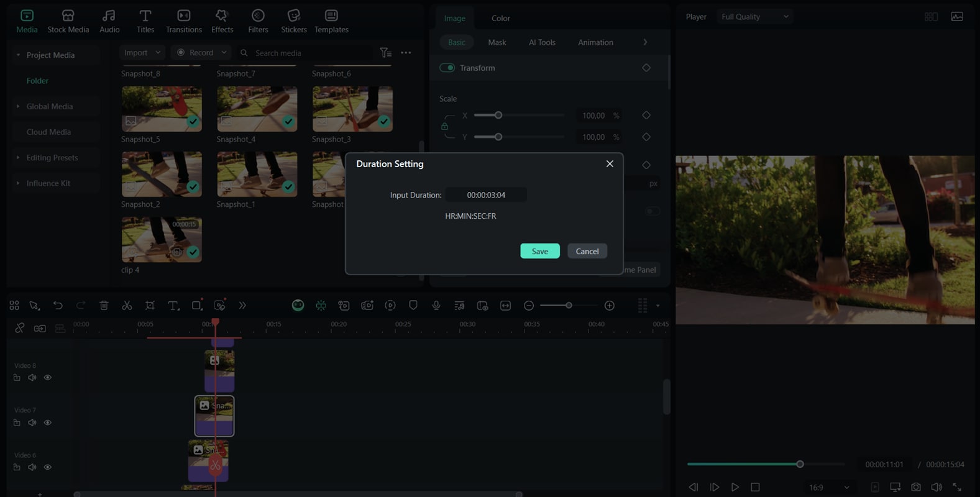Open the 16:9 aspect ratio dropdown
Viewport: 980px width, 497px height.
829,488
